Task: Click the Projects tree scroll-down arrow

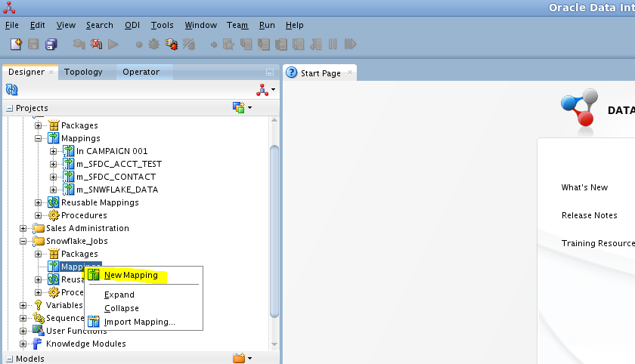Action: 274,344
